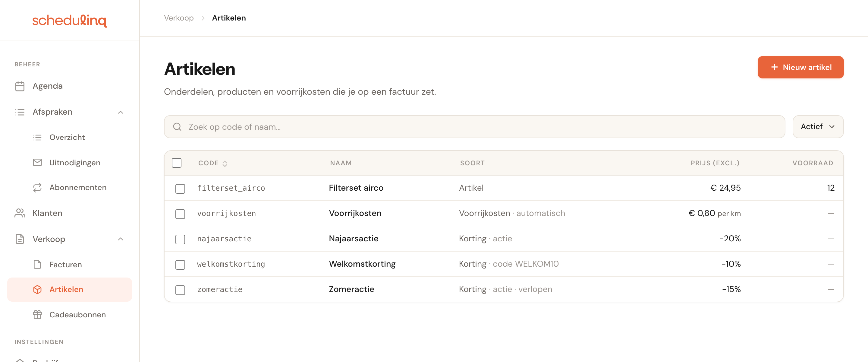Open Agenda in the sidebar
Screen dimensions: 868x362
(x=70, y=86)
